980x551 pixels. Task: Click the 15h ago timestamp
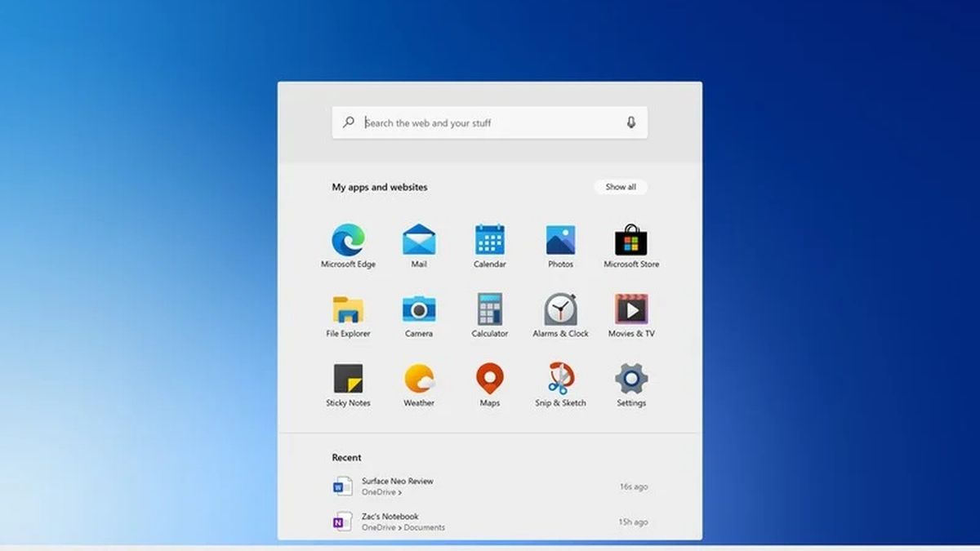pyautogui.click(x=634, y=522)
